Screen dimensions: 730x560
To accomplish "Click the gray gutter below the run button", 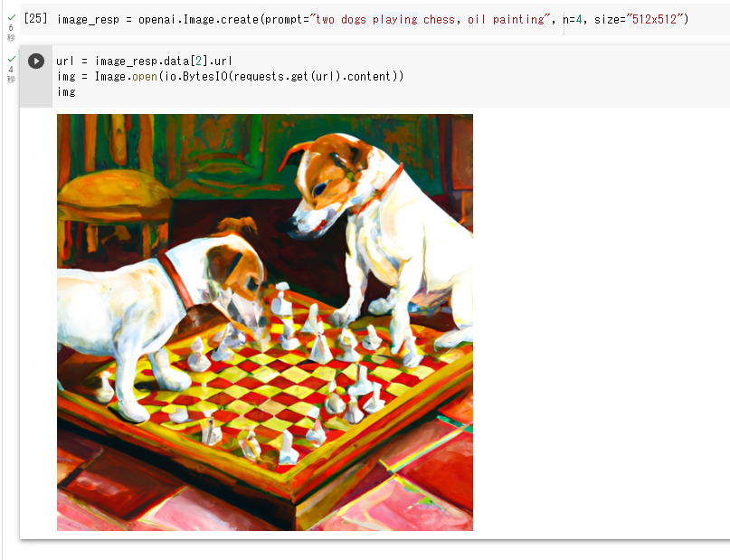I will [36, 90].
